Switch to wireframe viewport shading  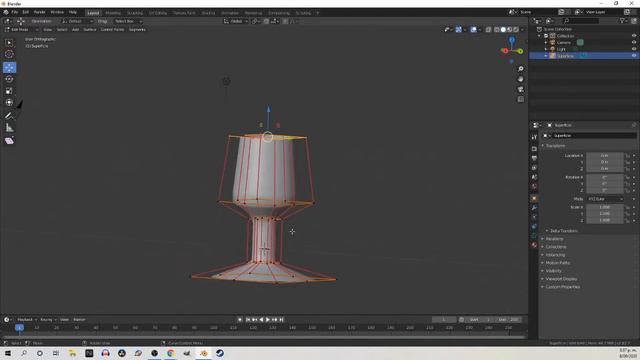pos(497,30)
